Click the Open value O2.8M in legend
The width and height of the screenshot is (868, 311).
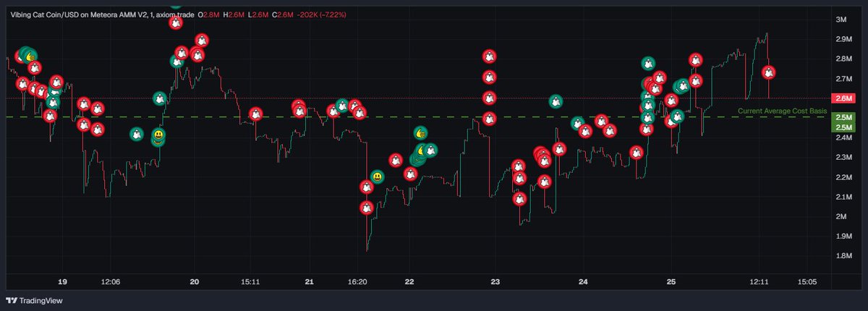(x=209, y=14)
